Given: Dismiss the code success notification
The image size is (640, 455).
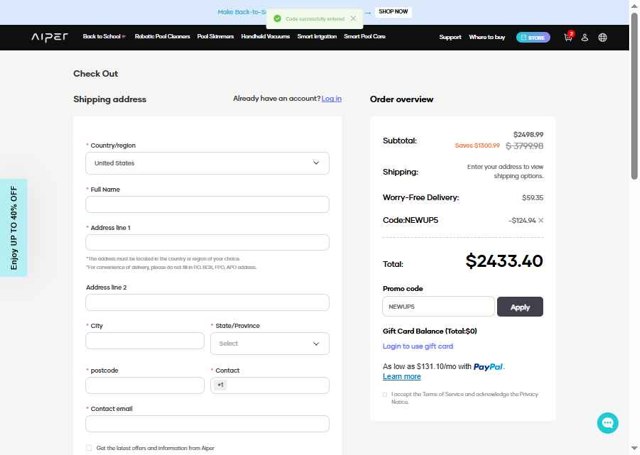Looking at the screenshot, I should [x=353, y=18].
